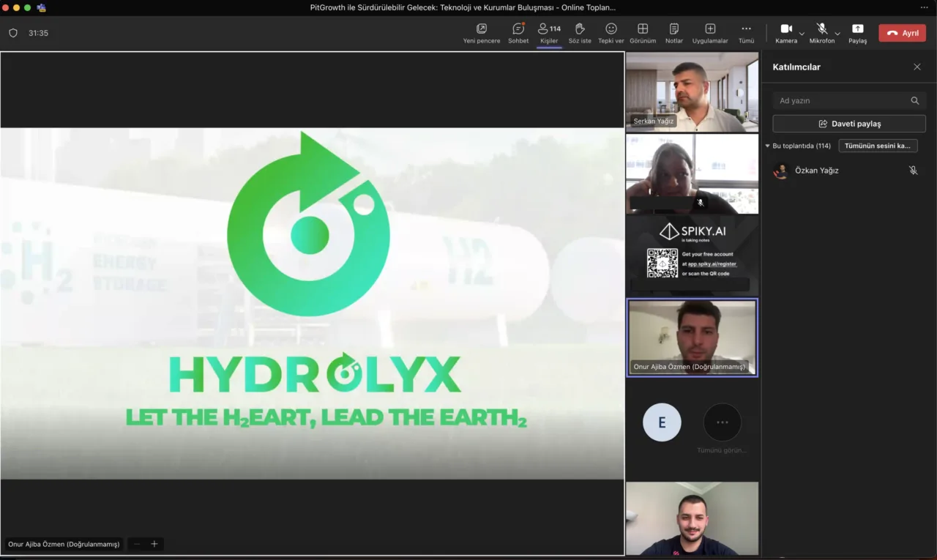Show all participants via Tümünü görüntüle
Viewport: 937px width, 560px height.
tap(723, 422)
